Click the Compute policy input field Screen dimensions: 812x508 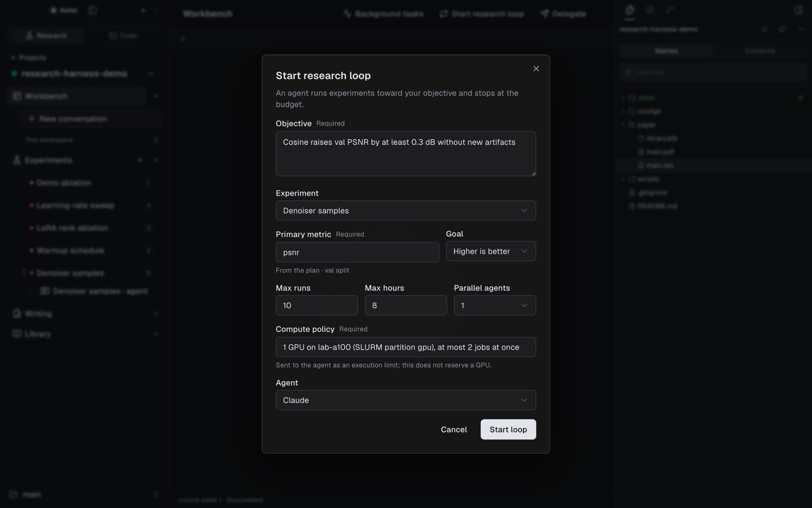405,347
